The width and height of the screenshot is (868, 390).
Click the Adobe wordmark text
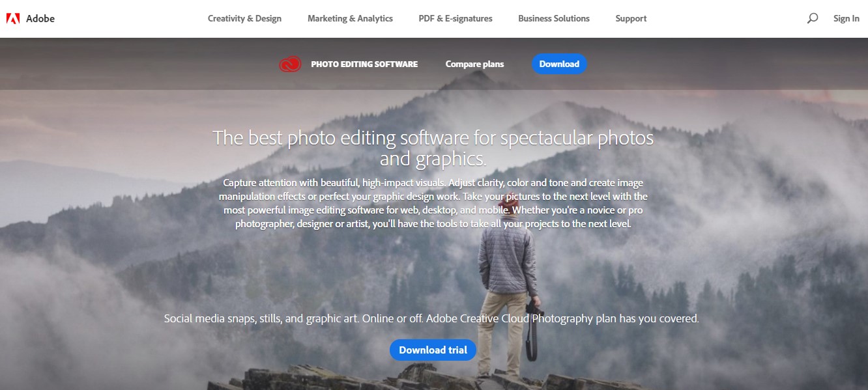[40, 19]
